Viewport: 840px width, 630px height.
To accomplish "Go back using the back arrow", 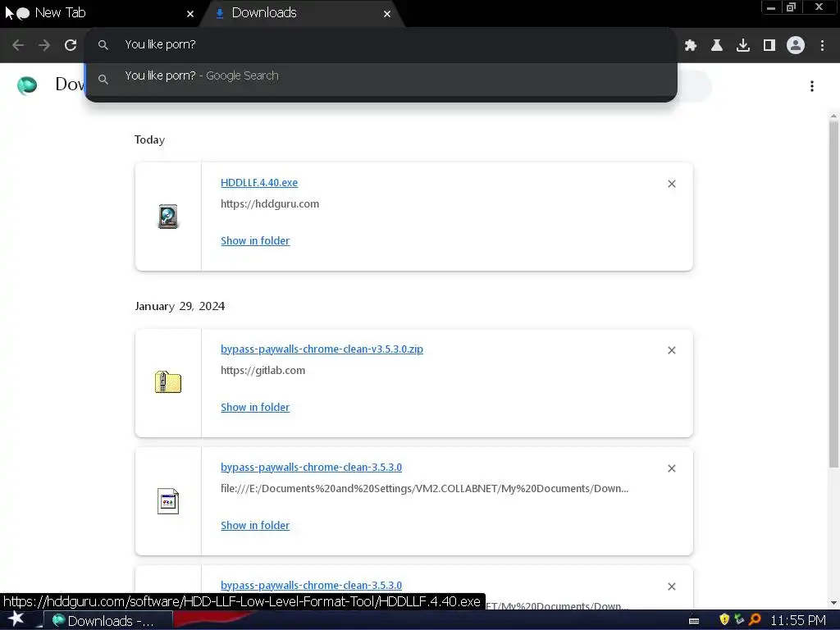I will pyautogui.click(x=18, y=45).
